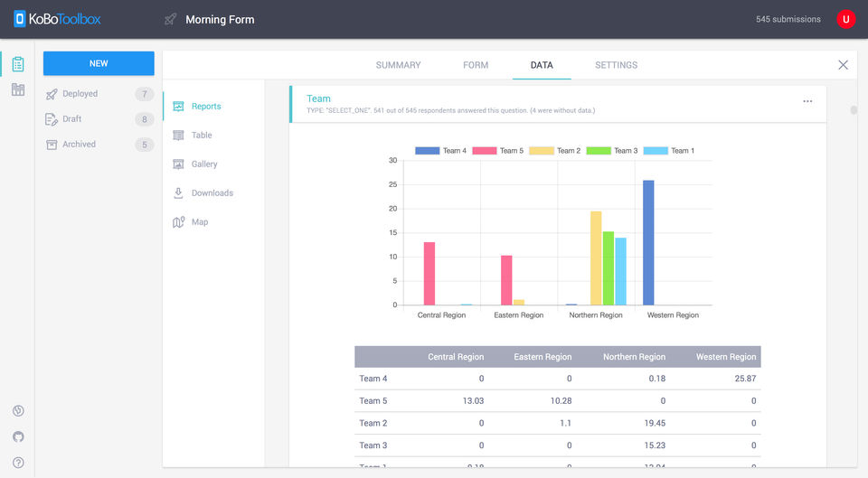Click the Draft pencil icon
Viewport: 868px width, 478px height.
(x=52, y=119)
